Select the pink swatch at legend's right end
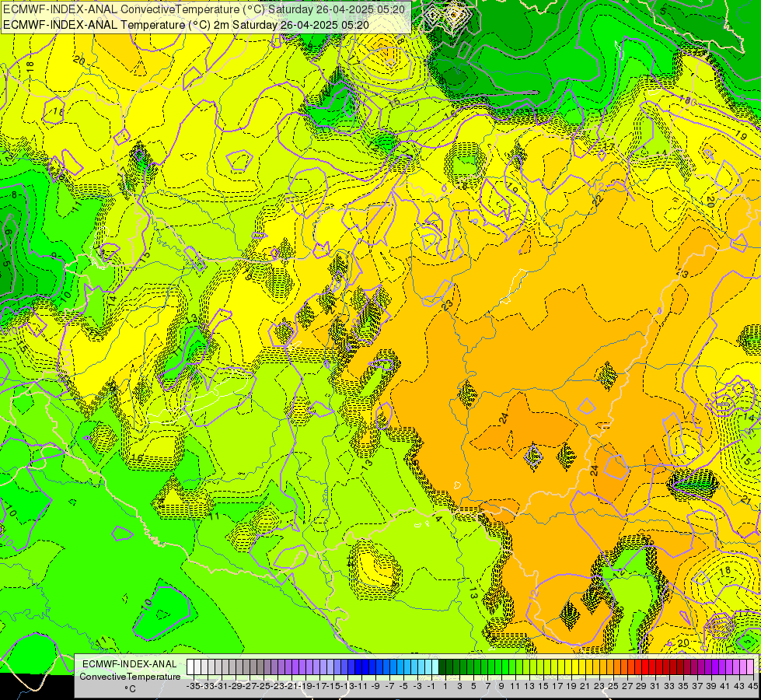The image size is (761, 700). tap(750, 667)
